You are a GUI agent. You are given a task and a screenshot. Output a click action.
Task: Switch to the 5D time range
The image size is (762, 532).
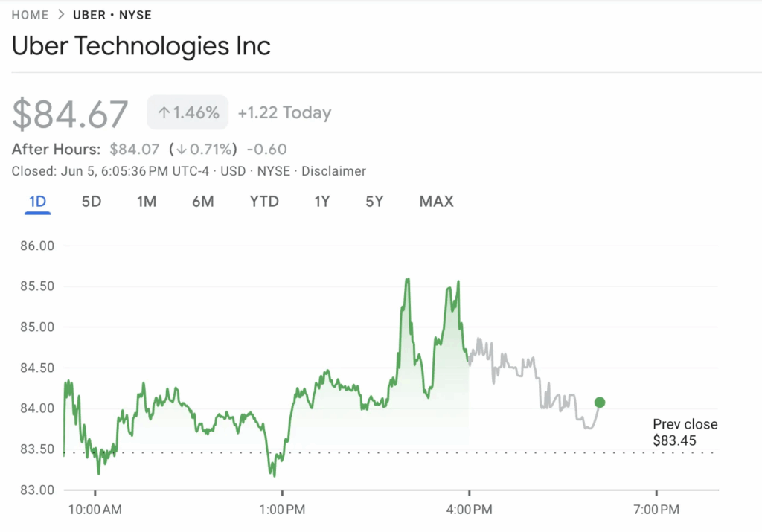[x=91, y=202]
